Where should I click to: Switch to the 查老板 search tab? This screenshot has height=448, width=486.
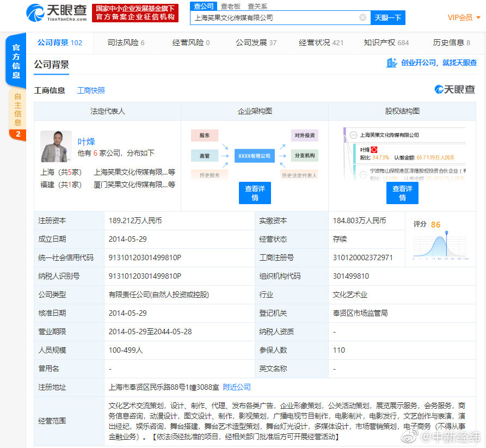(231, 7)
